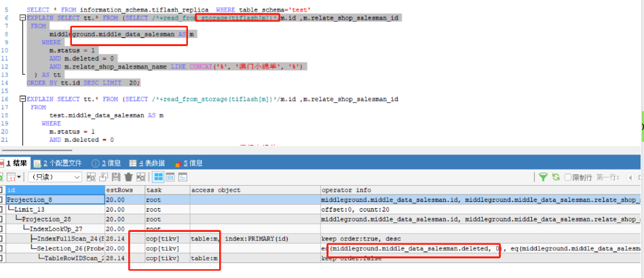Check the row checkbox for Projection_28
644x278 pixels.
pyautogui.click(x=1, y=219)
